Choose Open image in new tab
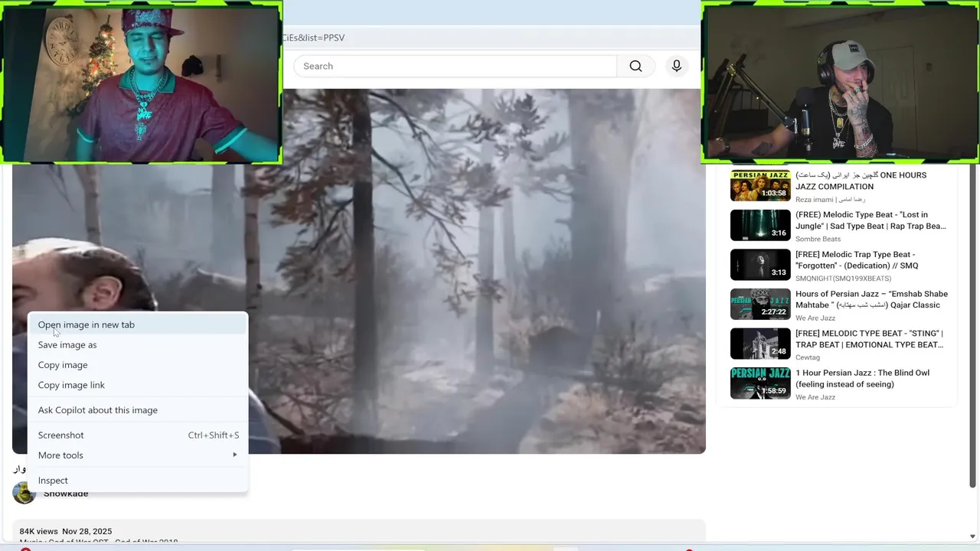 pos(138,324)
